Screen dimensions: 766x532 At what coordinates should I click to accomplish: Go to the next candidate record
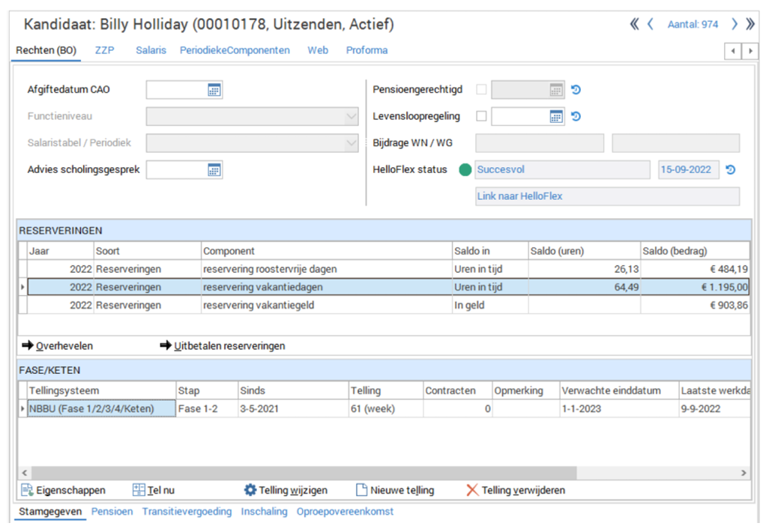735,25
